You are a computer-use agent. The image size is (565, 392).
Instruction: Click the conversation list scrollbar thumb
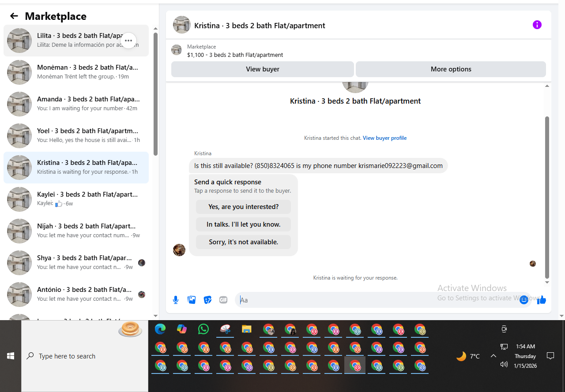[155, 94]
